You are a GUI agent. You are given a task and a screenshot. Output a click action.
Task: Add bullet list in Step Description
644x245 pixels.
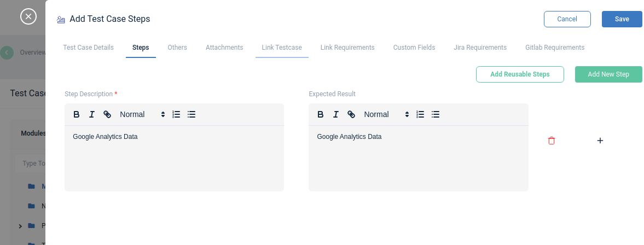pos(191,114)
